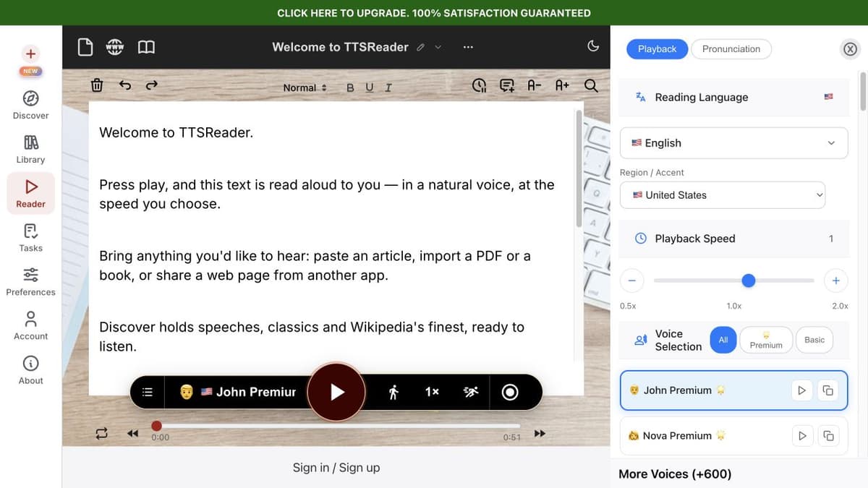868x488 pixels.
Task: Open the list menu icon in player bar
Action: 148,392
